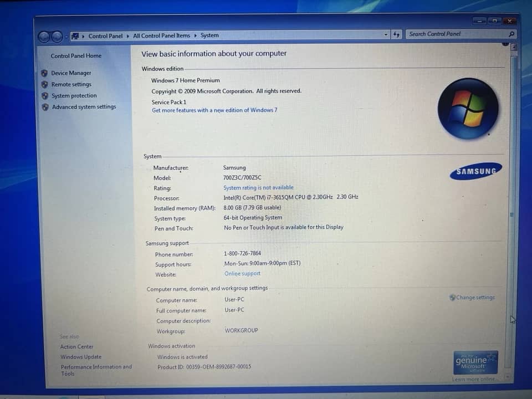Click System rating is not available link

coord(258,188)
